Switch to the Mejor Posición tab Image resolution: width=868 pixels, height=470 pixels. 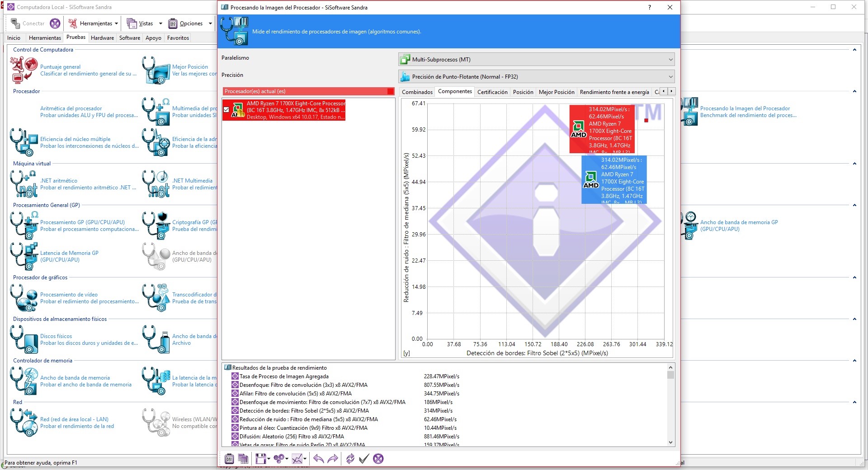point(557,92)
